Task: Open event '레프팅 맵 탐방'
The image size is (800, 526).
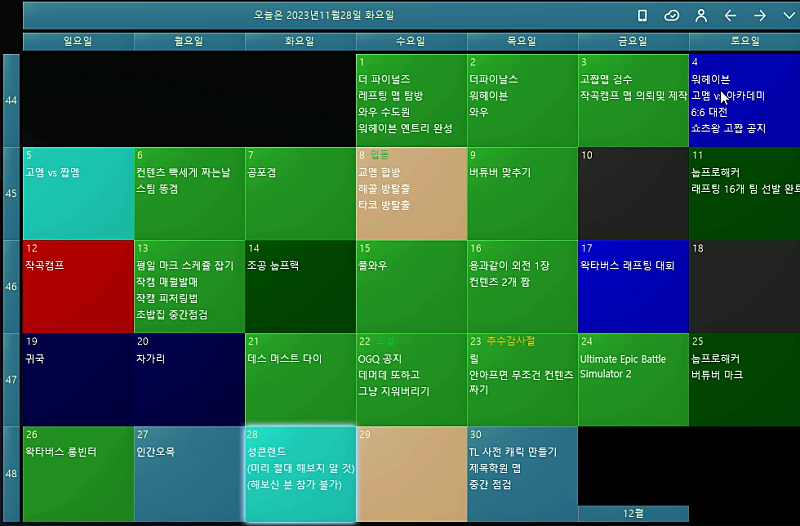Action: pyautogui.click(x=390, y=96)
